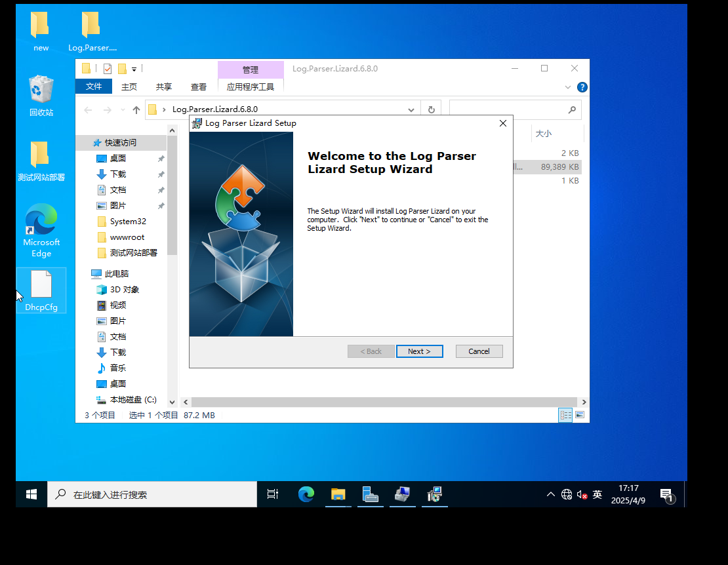The width and height of the screenshot is (728, 565).
Task: Click navigation pane scroll down arrow
Action: pos(172,402)
